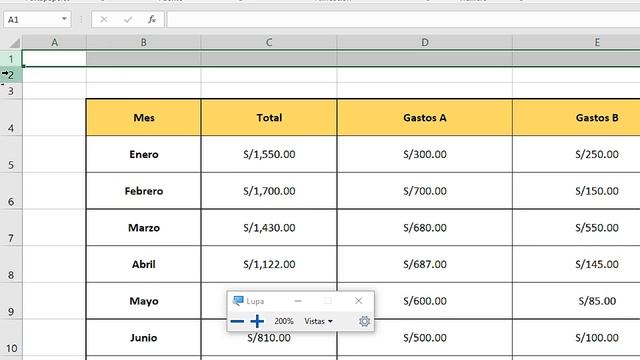
Task: Click the Enter checkmark in formula bar
Action: (x=128, y=19)
